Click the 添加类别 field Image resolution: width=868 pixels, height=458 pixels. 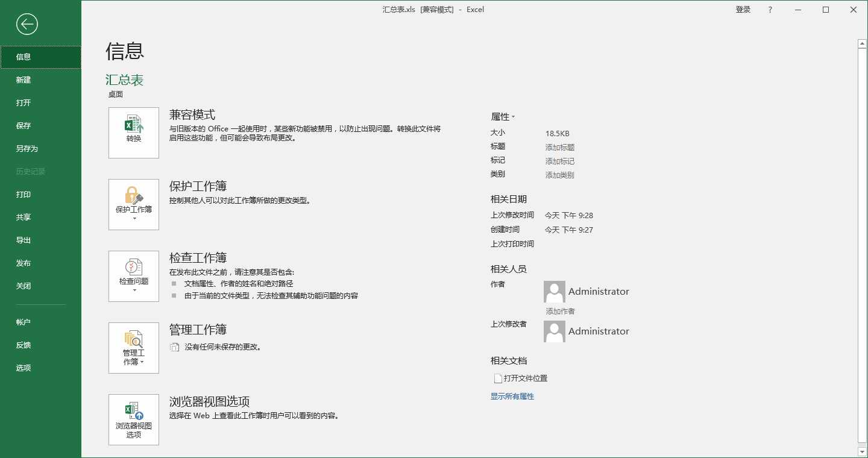coord(560,175)
